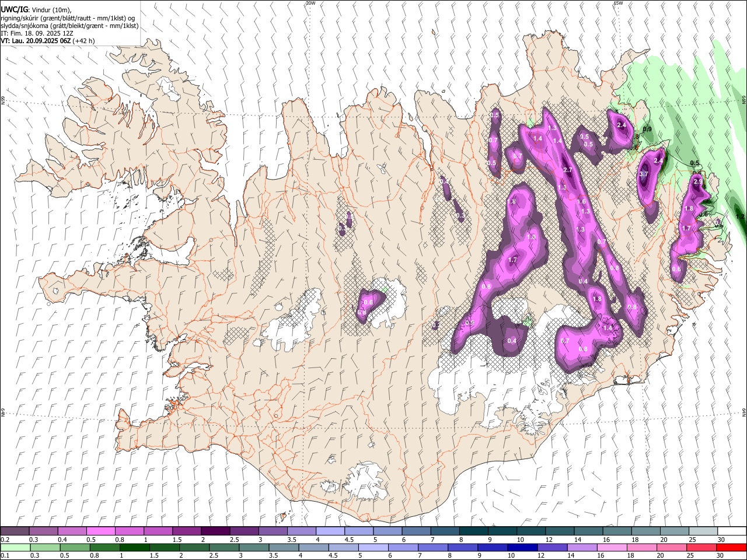Choose the pale gray 25–30 snow legend swatch
Screen dimensions: 747x560
703,531
